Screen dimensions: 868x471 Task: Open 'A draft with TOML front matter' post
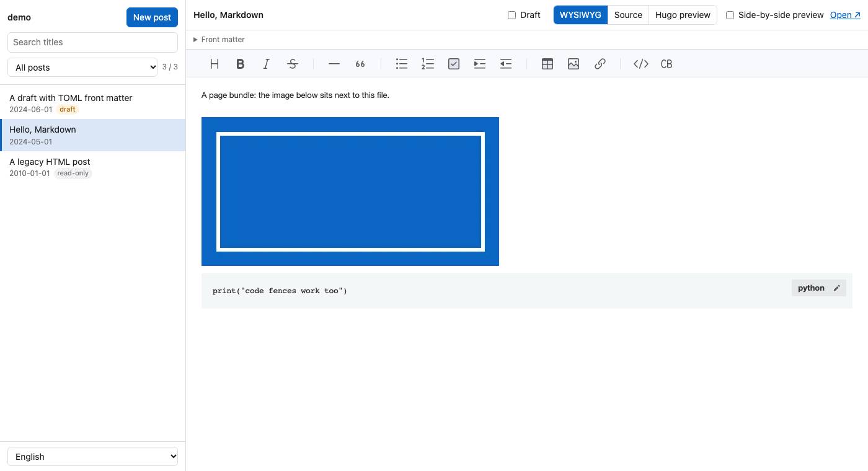(93, 103)
